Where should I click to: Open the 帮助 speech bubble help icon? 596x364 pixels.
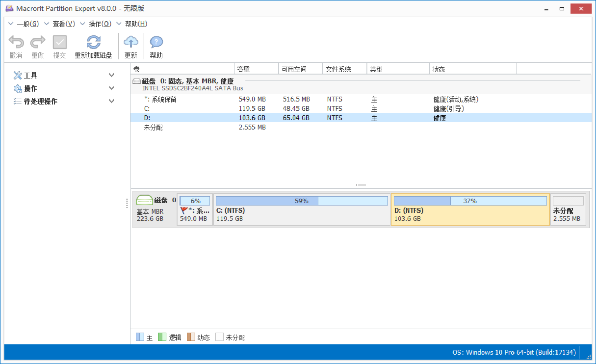[156, 42]
